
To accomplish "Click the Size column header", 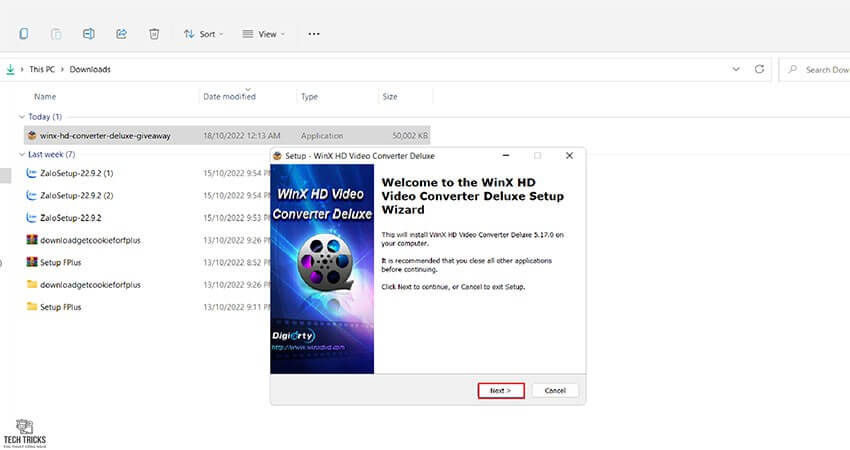I will (390, 97).
